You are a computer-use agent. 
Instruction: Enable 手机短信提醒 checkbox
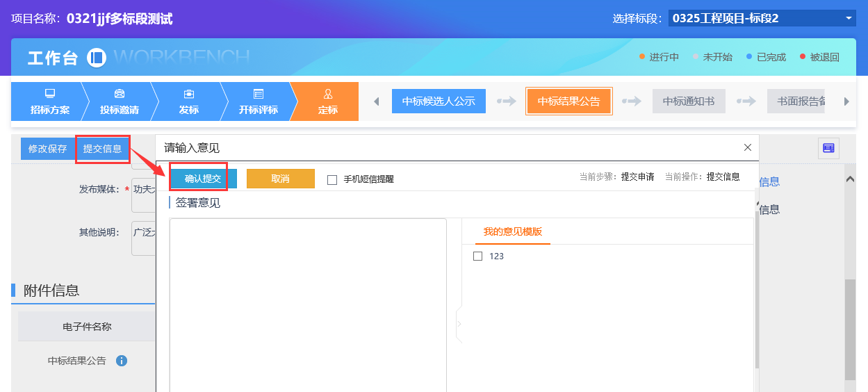click(x=332, y=180)
